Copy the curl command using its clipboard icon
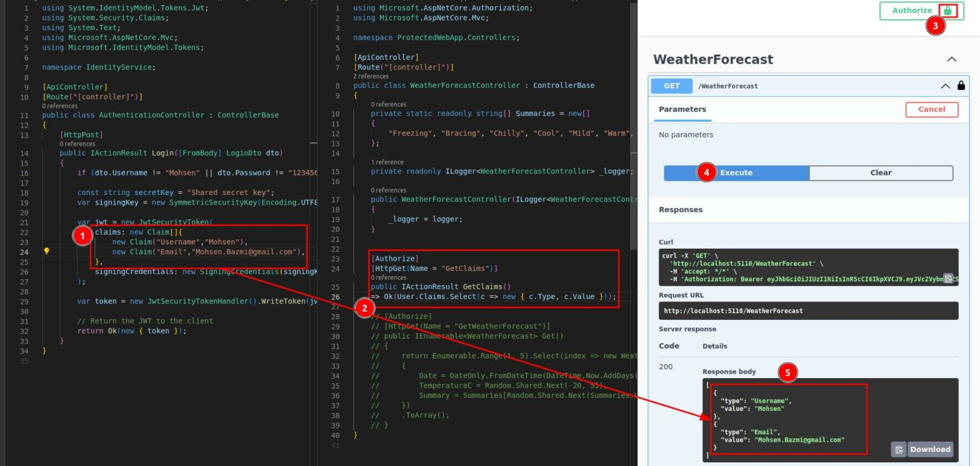980x466 pixels. [949, 279]
